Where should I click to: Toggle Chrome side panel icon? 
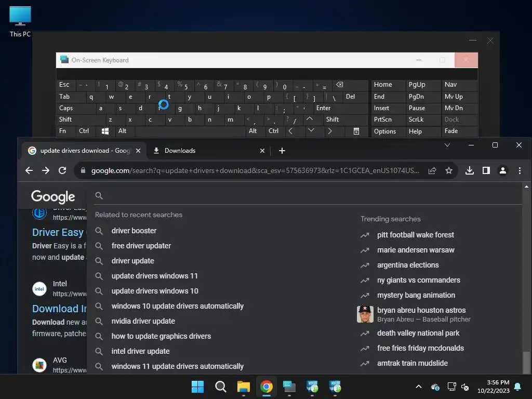tap(486, 170)
